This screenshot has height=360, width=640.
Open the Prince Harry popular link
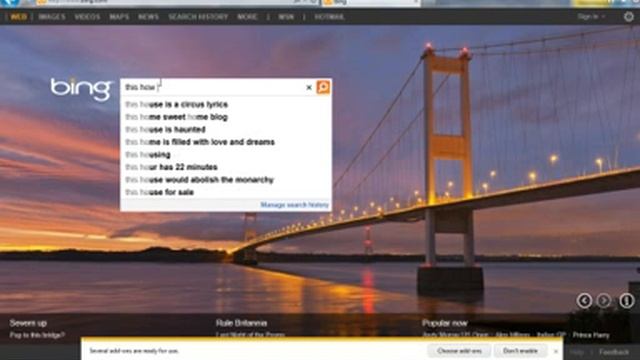(x=591, y=335)
